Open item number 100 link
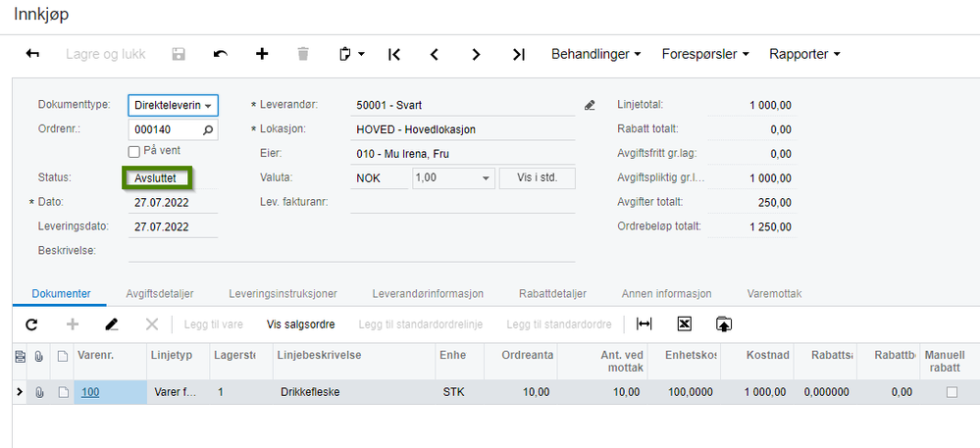This screenshot has height=448, width=980. [90, 392]
